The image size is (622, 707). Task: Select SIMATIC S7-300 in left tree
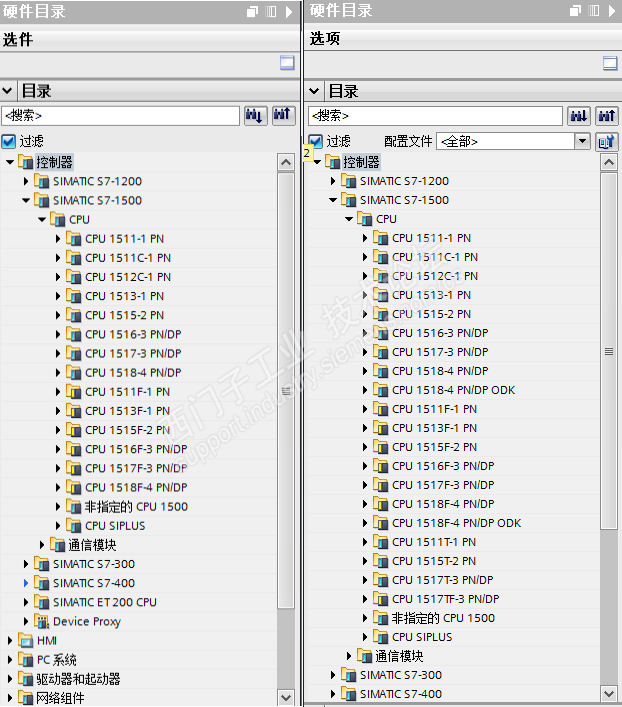click(94, 564)
